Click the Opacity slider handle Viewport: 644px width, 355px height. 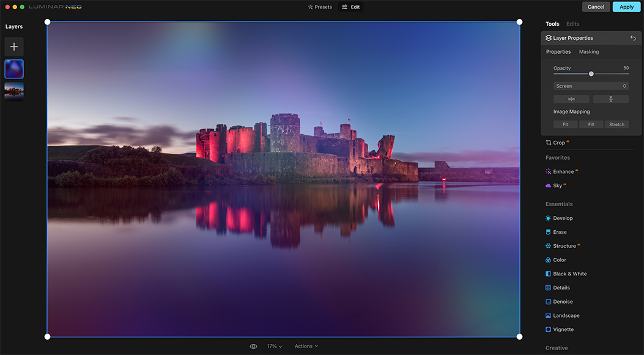pyautogui.click(x=591, y=74)
